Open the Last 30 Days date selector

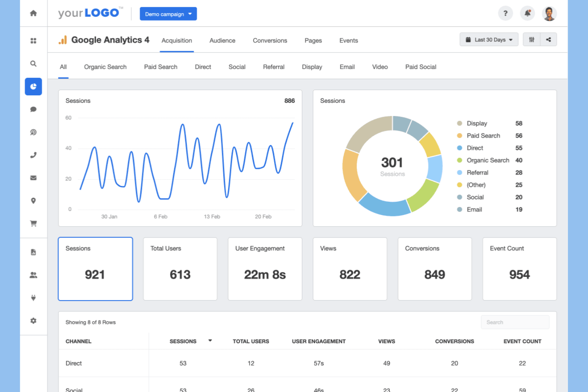489,39
